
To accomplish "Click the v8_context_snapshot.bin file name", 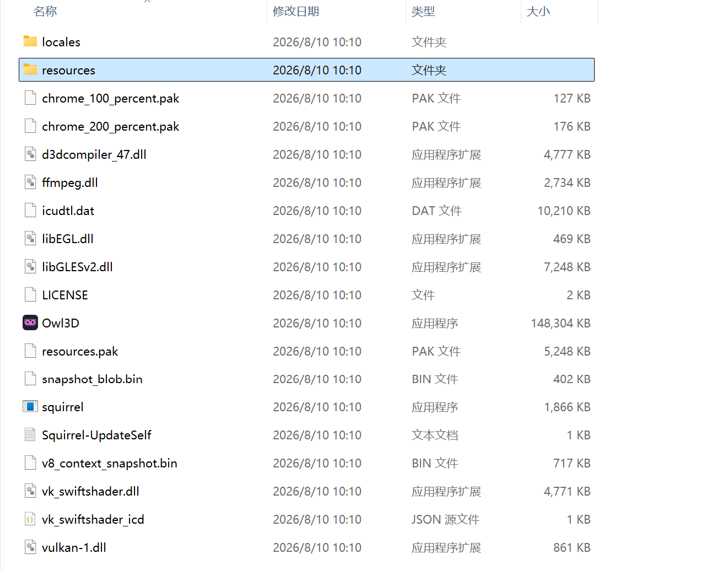I will click(x=110, y=463).
